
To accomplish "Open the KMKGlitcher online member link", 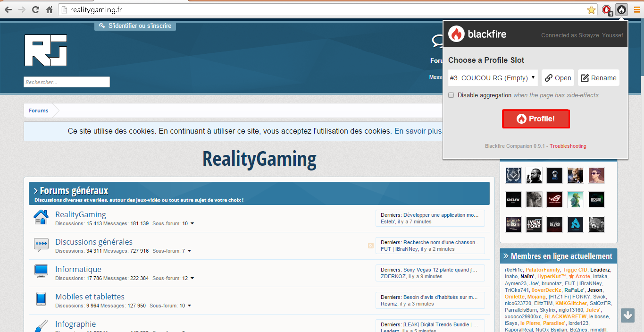I will click(x=571, y=303).
